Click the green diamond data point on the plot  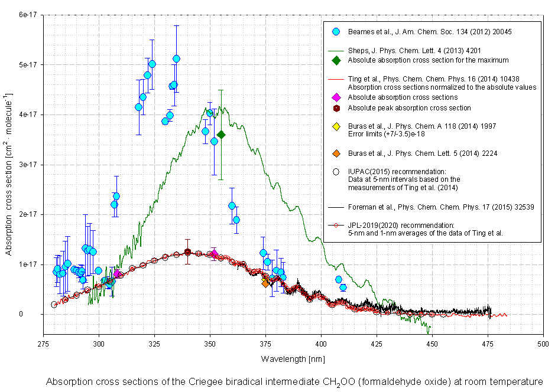[x=221, y=135]
